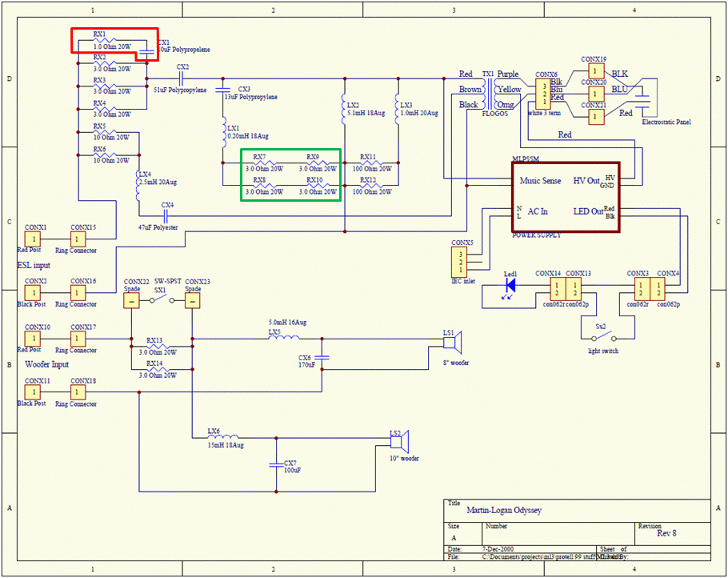This screenshot has height=578, width=728.
Task: Click the 'LED Out' pin label
Action: (588, 211)
